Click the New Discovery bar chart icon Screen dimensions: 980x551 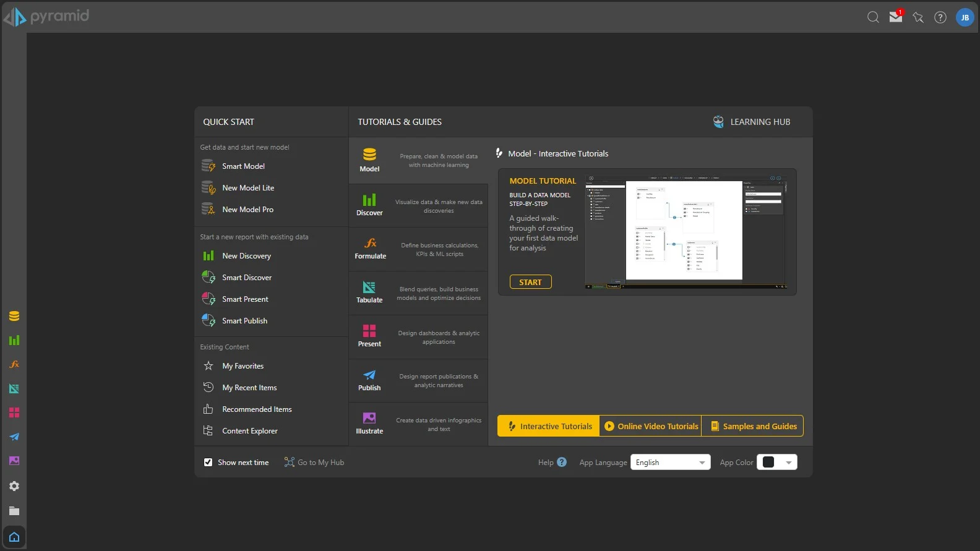coord(208,255)
